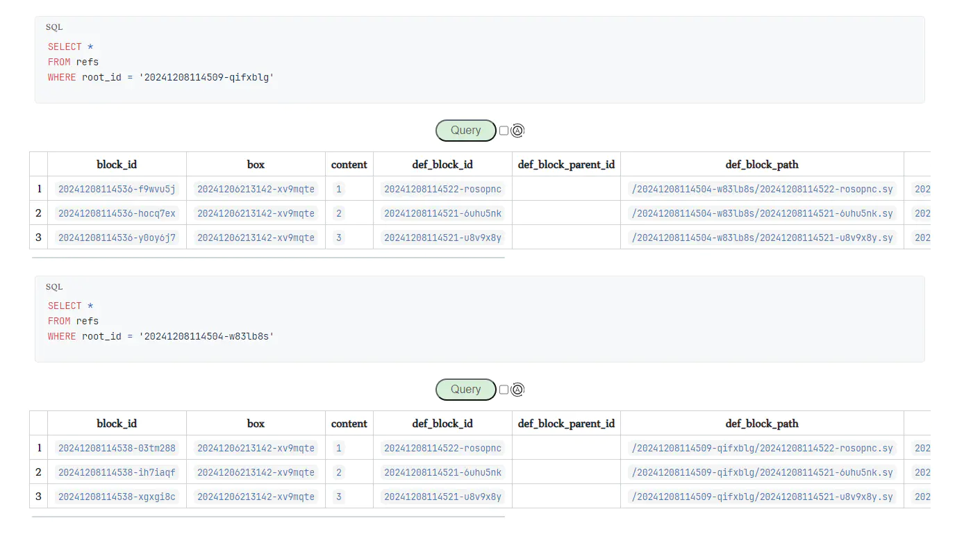Click the horizontal scrollbar under the first table
This screenshot has height=541, width=980.
[x=268, y=258]
